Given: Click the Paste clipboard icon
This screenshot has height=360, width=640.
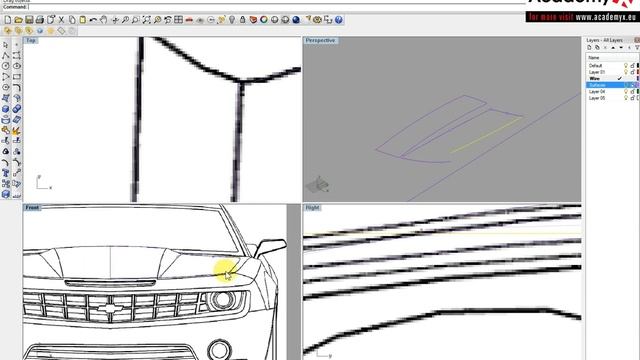Looking at the screenshot, I should (x=82, y=20).
